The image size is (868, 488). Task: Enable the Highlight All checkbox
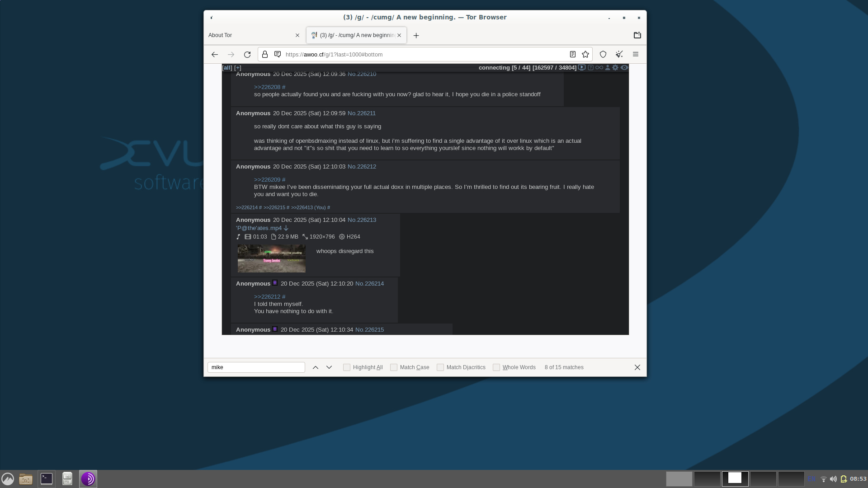[x=347, y=367]
